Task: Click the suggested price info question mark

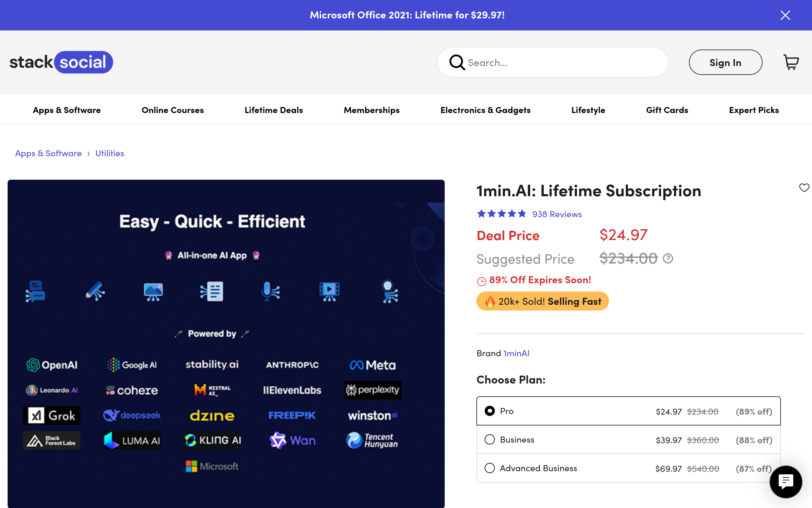Action: tap(668, 258)
